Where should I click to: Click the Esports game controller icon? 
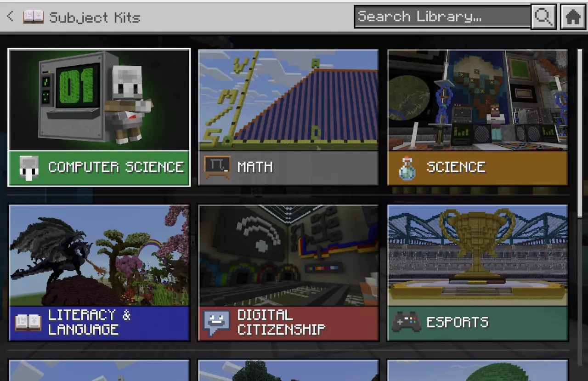[406, 322]
